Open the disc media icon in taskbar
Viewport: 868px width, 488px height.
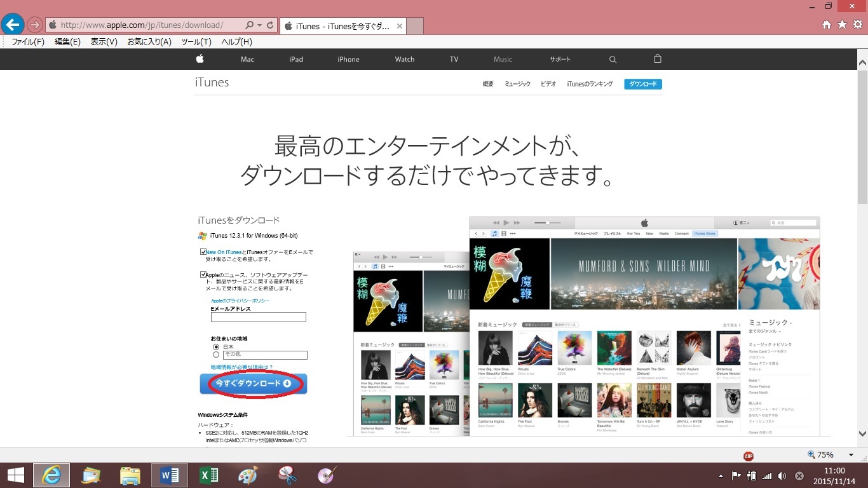coord(327,475)
